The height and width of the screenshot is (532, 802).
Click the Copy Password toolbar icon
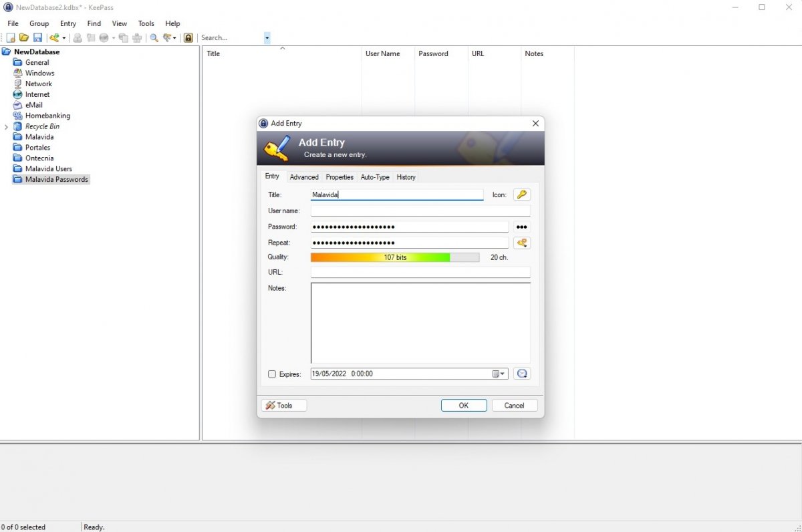point(91,38)
